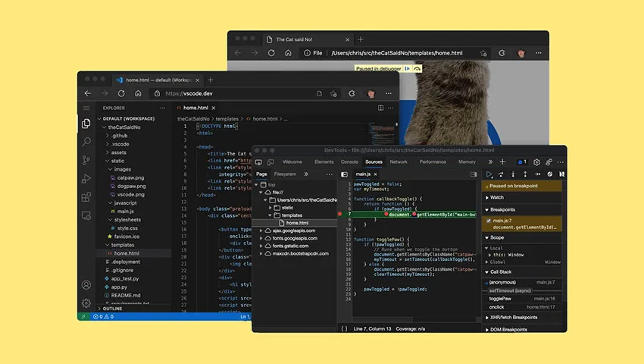
Task: Toggle the debugger sidebar in DevTools Sources
Action: coord(474,174)
